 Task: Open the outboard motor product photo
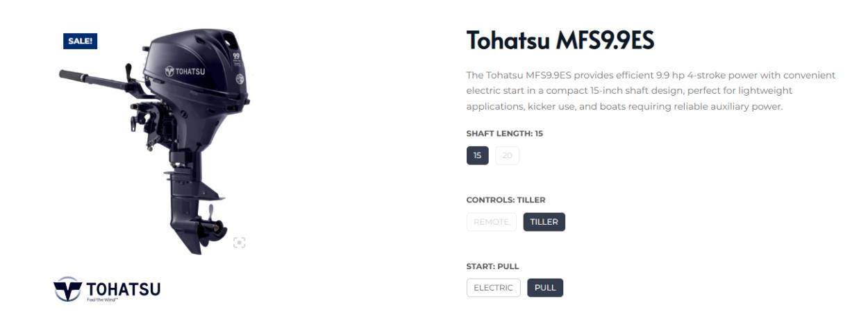tap(154, 139)
